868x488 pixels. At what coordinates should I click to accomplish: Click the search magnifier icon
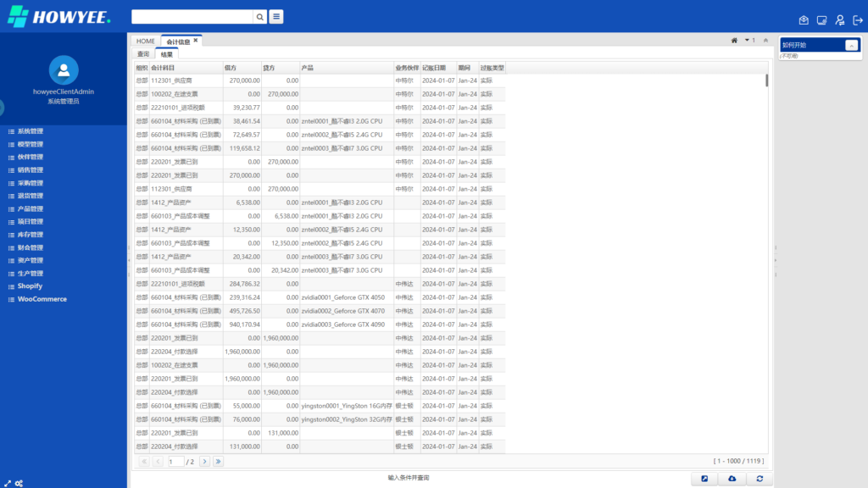259,17
